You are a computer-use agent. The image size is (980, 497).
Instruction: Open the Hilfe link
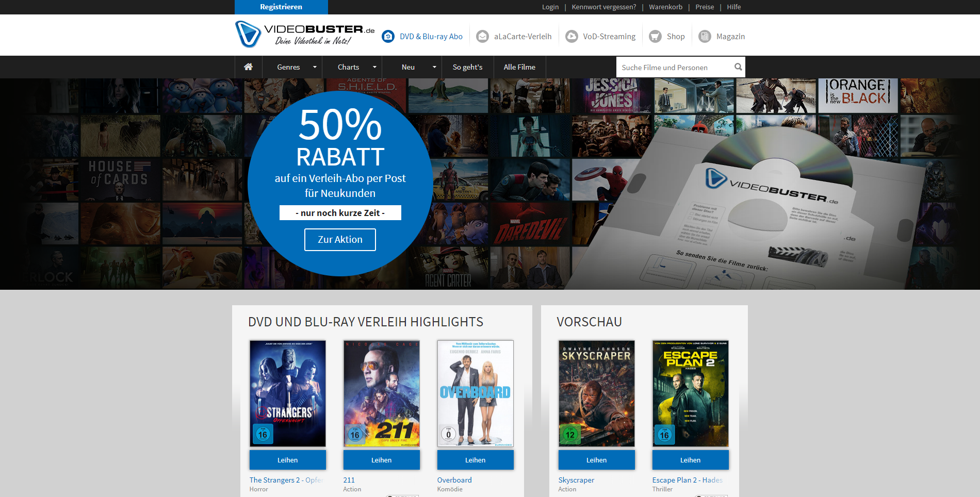(734, 7)
